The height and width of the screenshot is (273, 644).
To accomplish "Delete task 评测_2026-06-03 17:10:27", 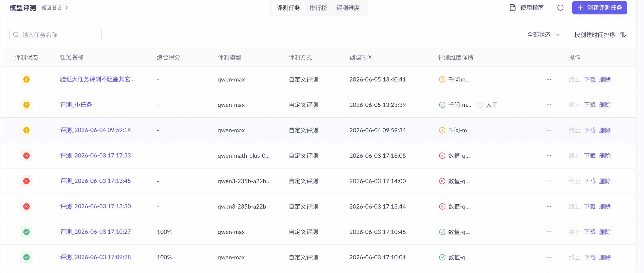I will click(x=605, y=232).
